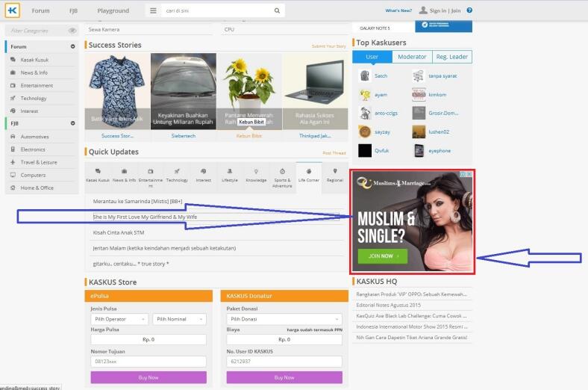Open the Forum menu in top bar

[x=40, y=10]
